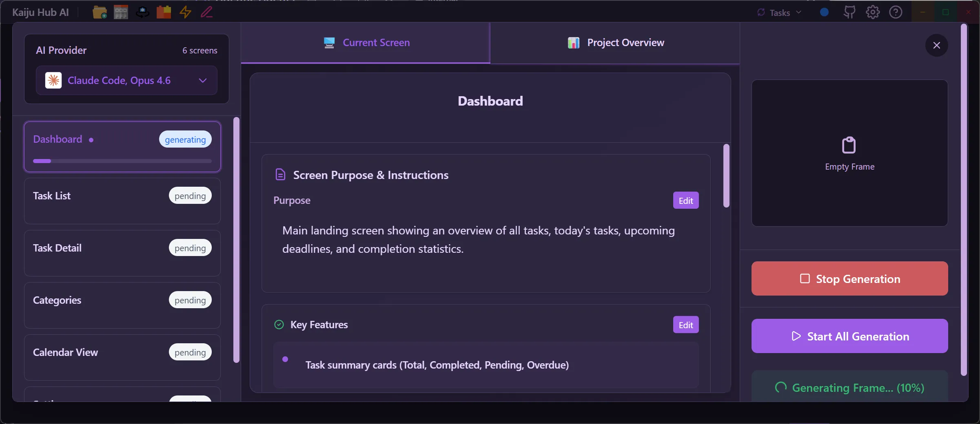980x424 pixels.
Task: Click the 'pending' badge on Task List
Action: click(190, 196)
